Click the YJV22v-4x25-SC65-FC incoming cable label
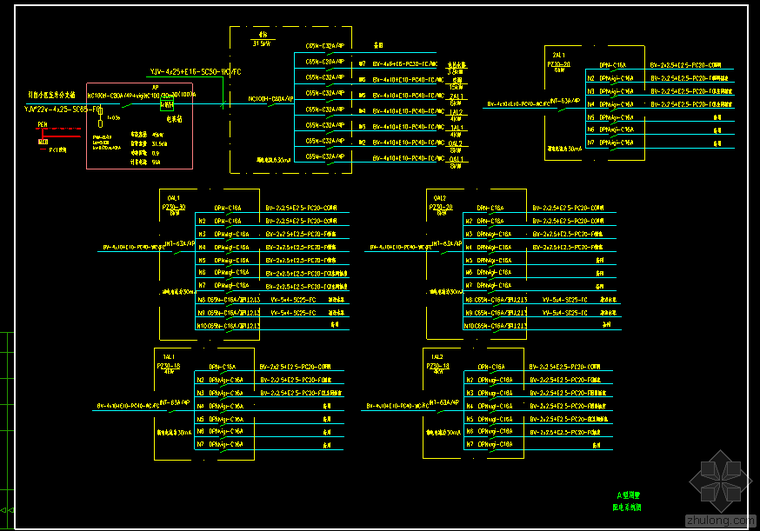760x531 pixels. [x=63, y=109]
